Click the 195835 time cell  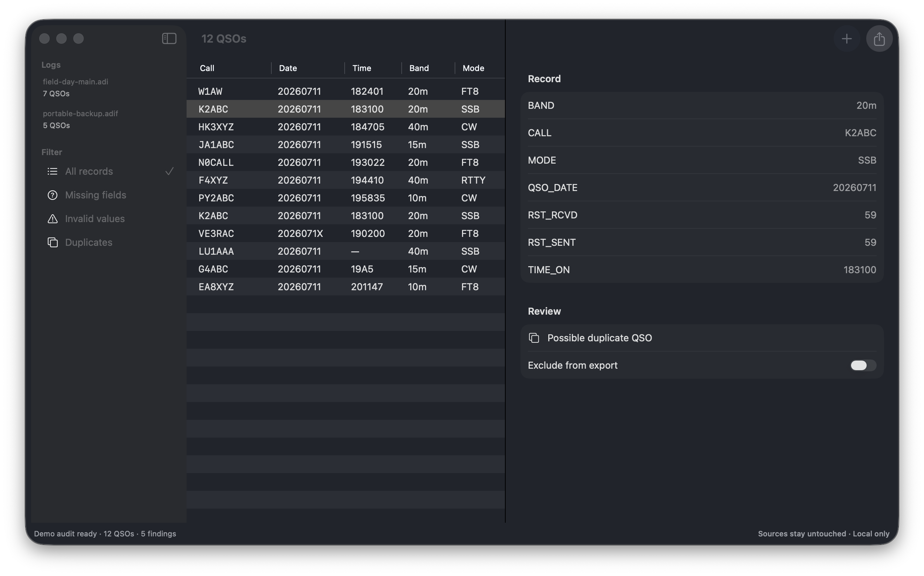368,198
